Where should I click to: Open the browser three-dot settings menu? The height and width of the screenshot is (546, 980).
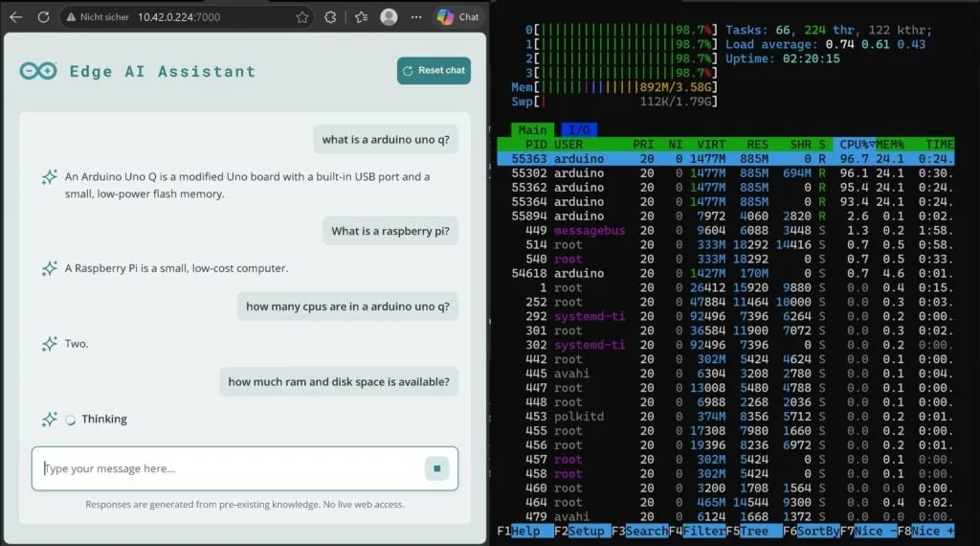[x=416, y=17]
